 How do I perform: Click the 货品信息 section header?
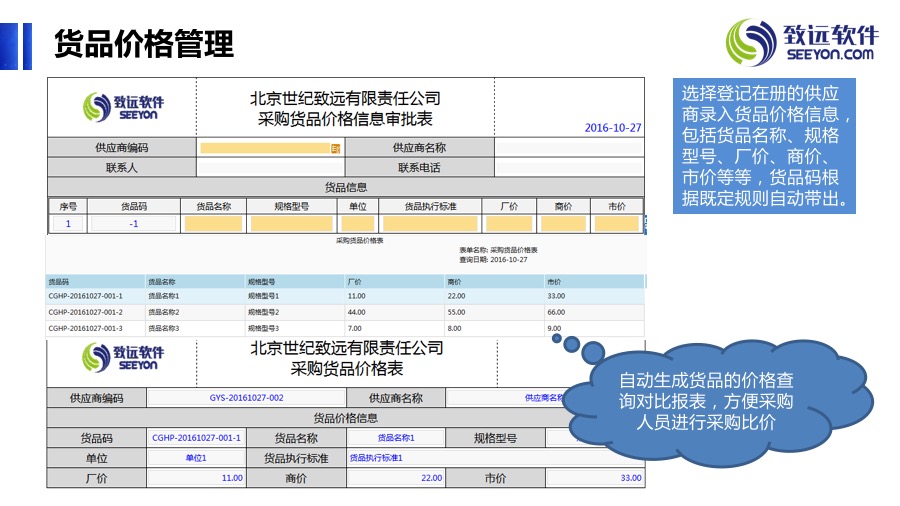tap(346, 187)
